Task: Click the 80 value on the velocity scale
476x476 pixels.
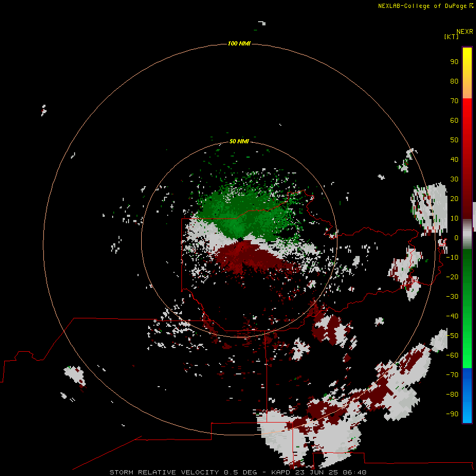Action: pyautogui.click(x=454, y=81)
